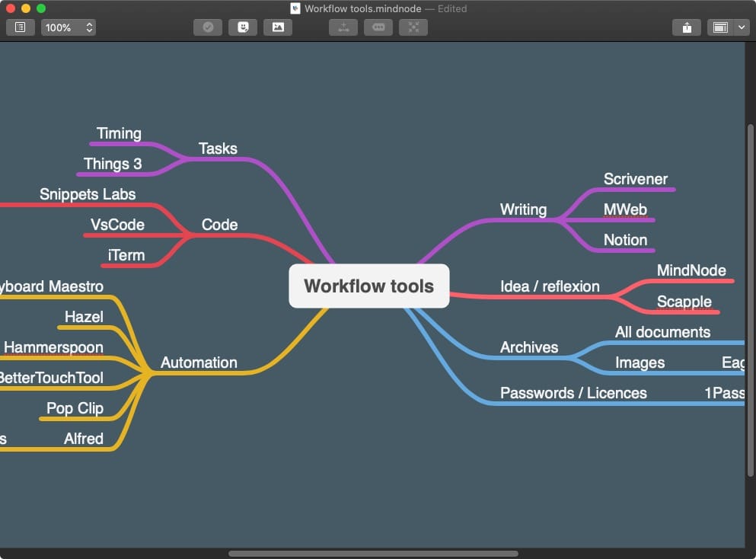Toggle the outline sidebar button

coord(21,27)
